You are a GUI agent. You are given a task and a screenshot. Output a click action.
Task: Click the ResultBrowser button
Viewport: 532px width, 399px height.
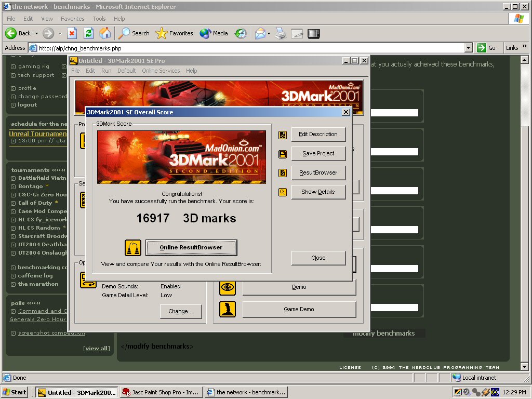tap(318, 172)
